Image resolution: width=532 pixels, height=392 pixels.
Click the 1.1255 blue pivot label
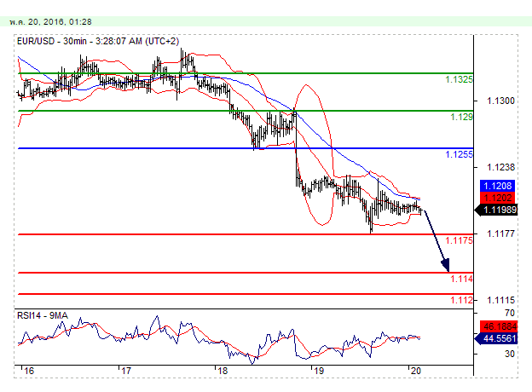coord(459,154)
